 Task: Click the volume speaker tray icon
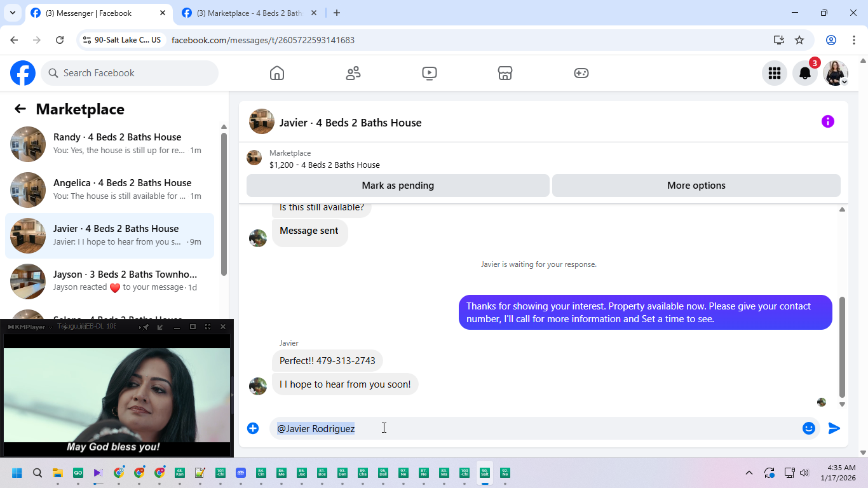point(804,473)
